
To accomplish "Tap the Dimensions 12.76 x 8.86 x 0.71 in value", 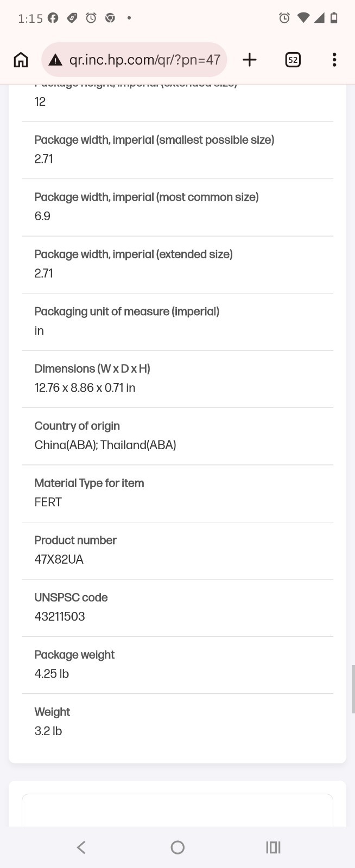I will point(85,388).
